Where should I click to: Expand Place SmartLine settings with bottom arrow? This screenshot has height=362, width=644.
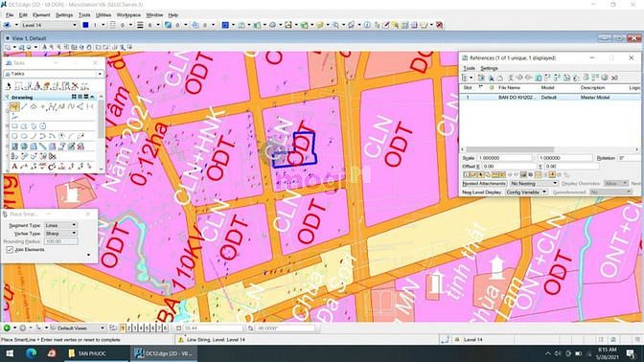88,256
